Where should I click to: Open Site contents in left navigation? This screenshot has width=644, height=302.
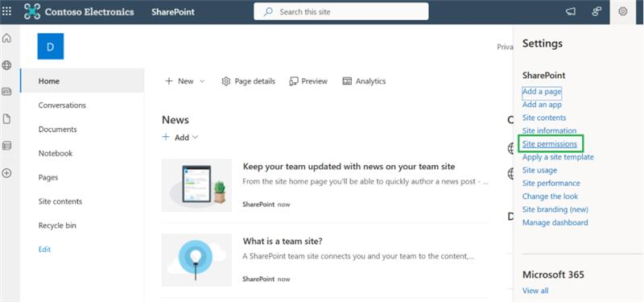pos(60,201)
